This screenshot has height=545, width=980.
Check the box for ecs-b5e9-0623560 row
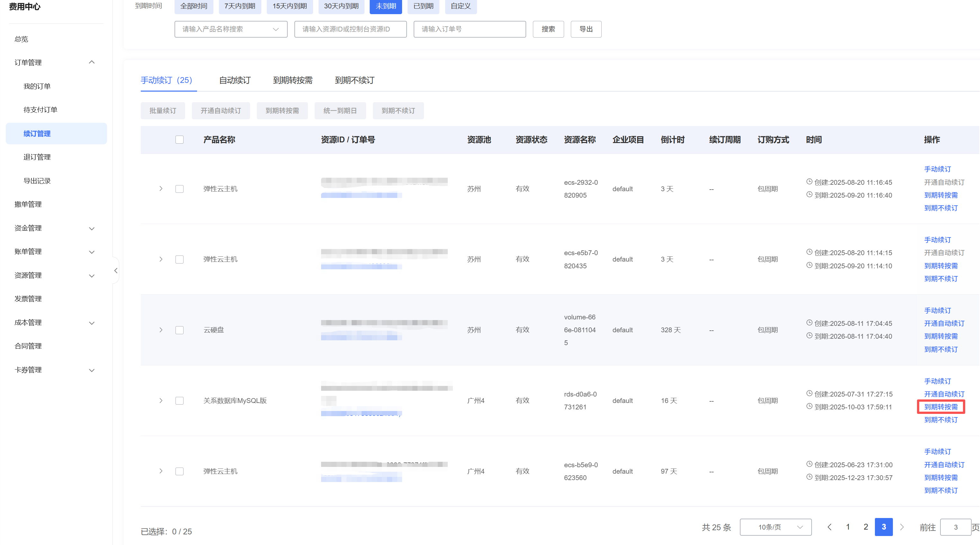coord(180,471)
